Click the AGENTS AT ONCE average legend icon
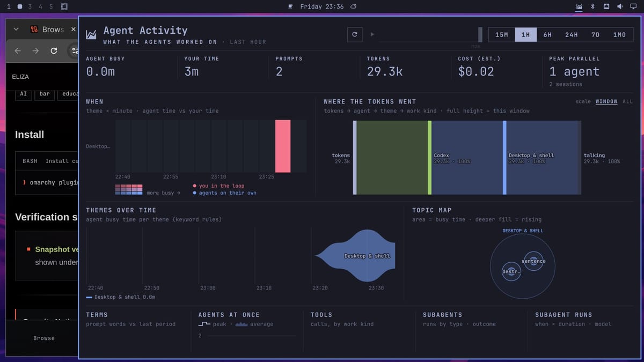 point(241,324)
